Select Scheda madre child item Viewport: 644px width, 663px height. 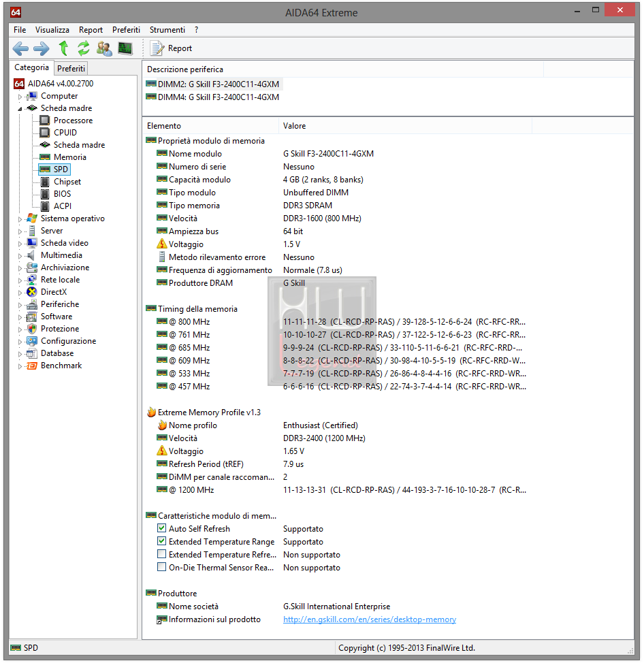[x=79, y=145]
